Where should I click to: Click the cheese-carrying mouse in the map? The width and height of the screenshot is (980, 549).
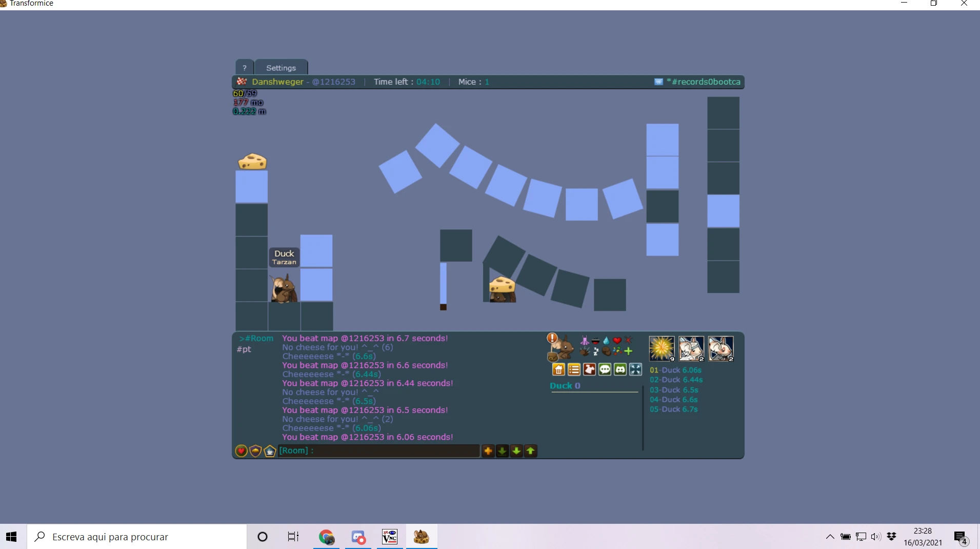(502, 290)
